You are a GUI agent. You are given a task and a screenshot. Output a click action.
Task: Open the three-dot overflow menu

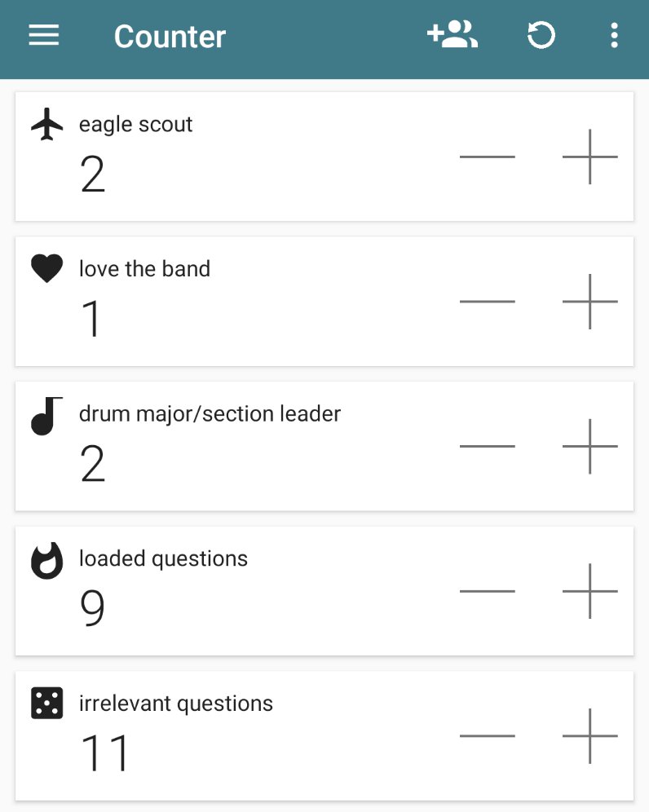[x=614, y=36]
